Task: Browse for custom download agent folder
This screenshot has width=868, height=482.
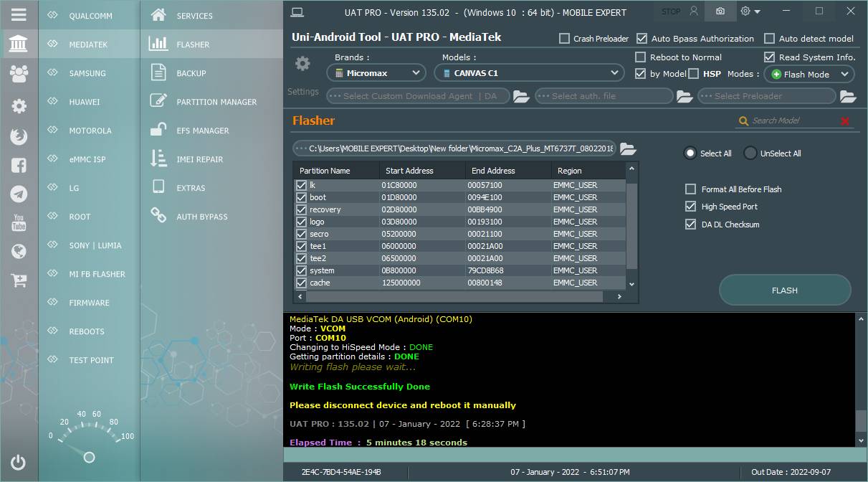Action: (x=520, y=96)
